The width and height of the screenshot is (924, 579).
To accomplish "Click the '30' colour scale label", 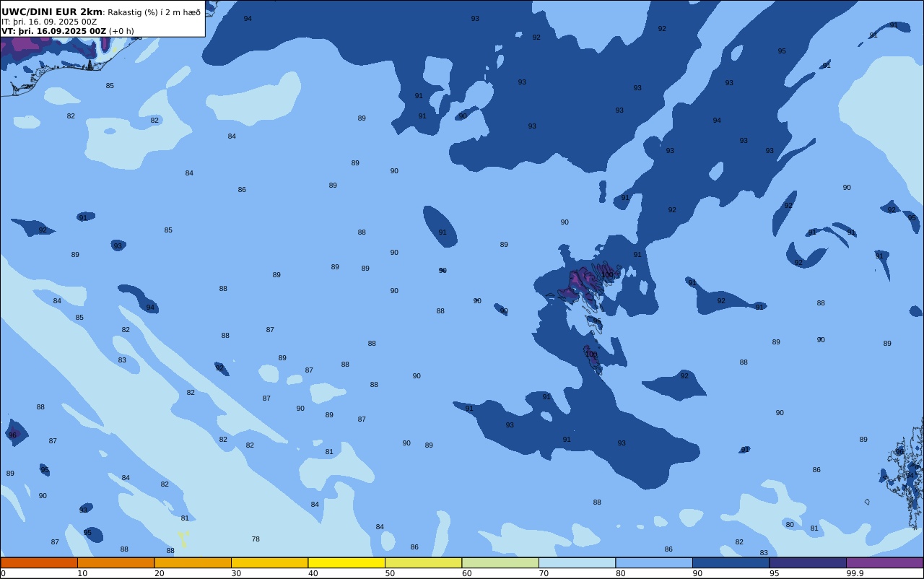I will (236, 573).
